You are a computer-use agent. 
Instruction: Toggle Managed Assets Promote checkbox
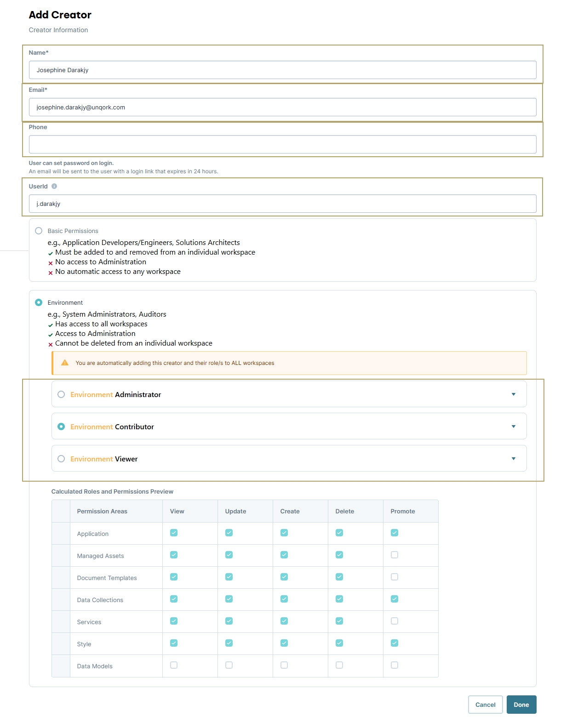coord(395,555)
